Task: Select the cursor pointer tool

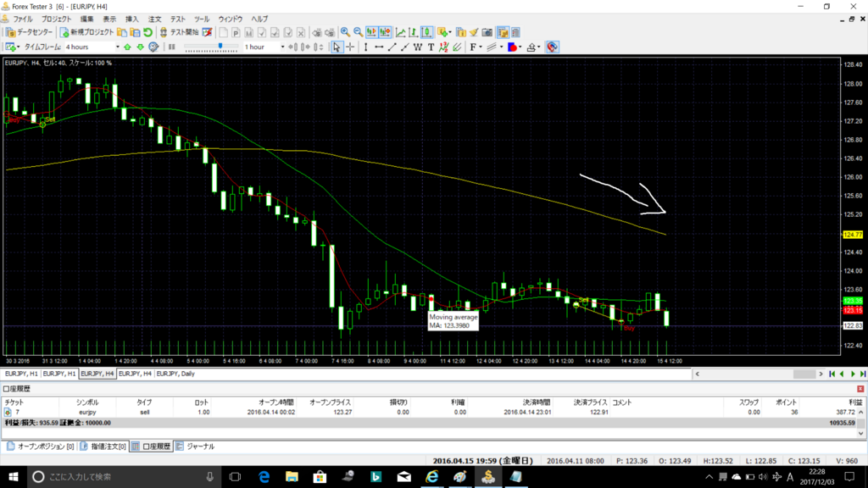Action: click(337, 47)
